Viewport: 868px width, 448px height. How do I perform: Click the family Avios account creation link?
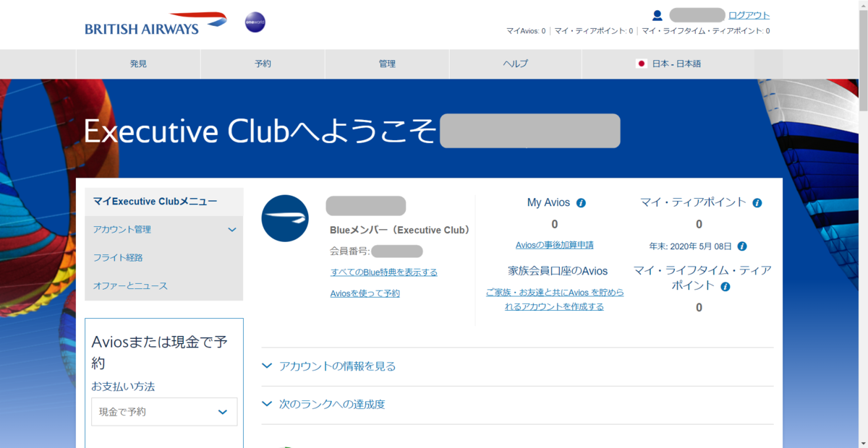[x=555, y=300]
